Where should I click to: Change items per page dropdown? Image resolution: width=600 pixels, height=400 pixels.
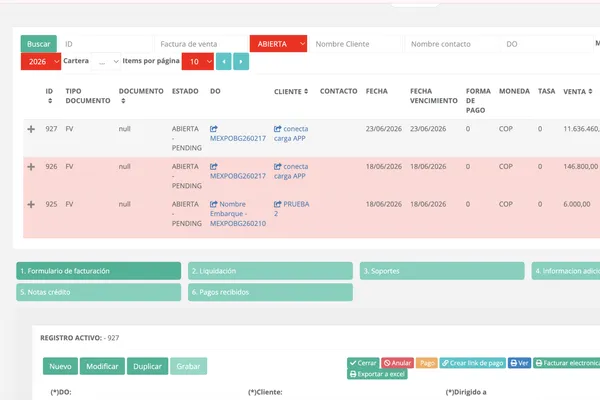point(197,62)
